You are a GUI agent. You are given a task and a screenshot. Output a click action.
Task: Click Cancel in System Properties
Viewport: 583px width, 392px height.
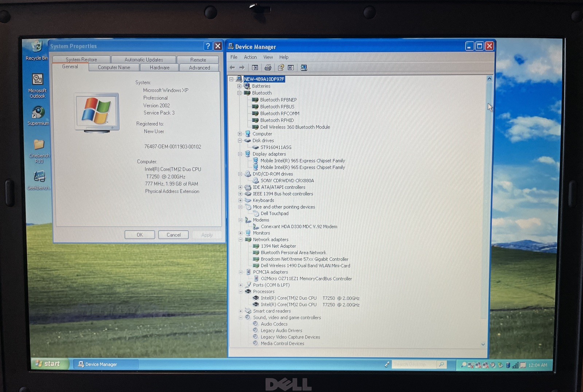tap(173, 235)
